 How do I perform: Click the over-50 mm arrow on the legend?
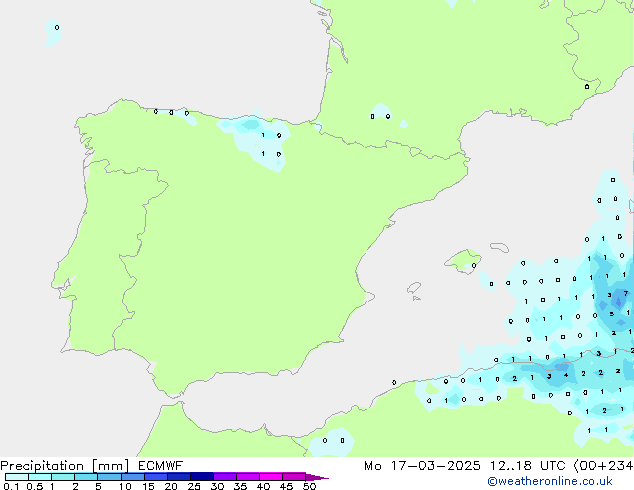[317, 477]
